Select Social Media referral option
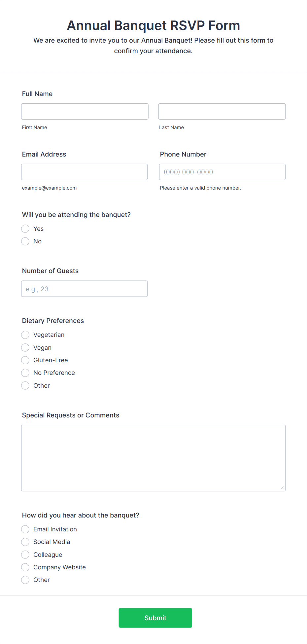Viewport: 307px width, 644px height. click(25, 542)
